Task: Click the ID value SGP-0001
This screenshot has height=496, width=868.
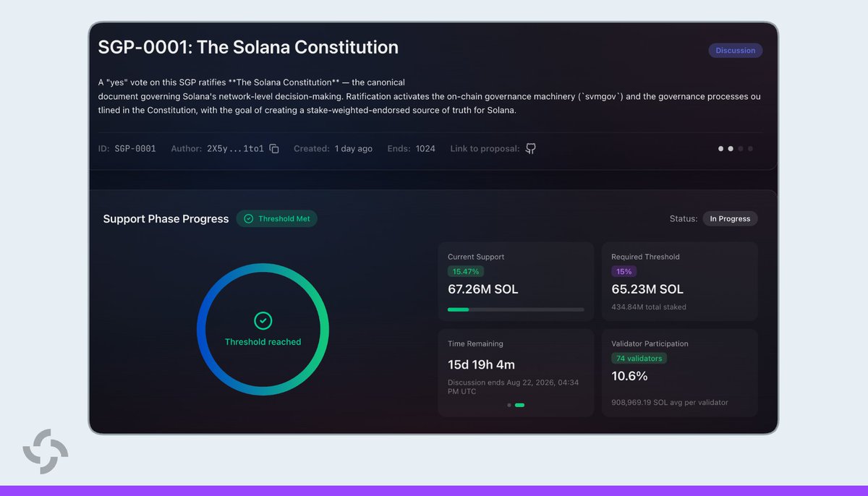Action: [x=135, y=148]
